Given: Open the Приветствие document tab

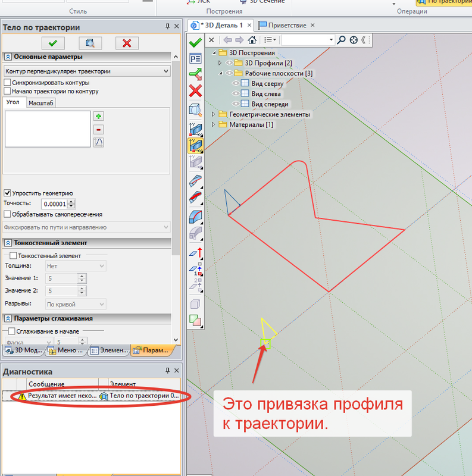Looking at the screenshot, I should pos(287,25).
